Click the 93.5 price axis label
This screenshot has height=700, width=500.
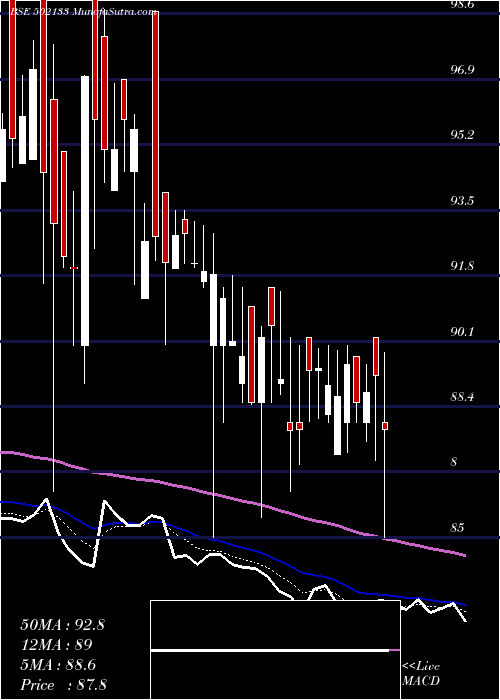(463, 200)
